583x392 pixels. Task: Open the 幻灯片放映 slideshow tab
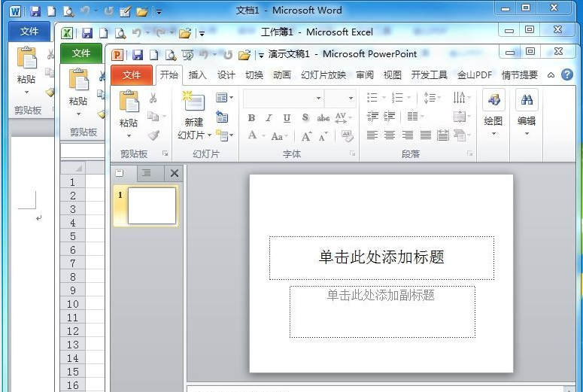pos(323,75)
